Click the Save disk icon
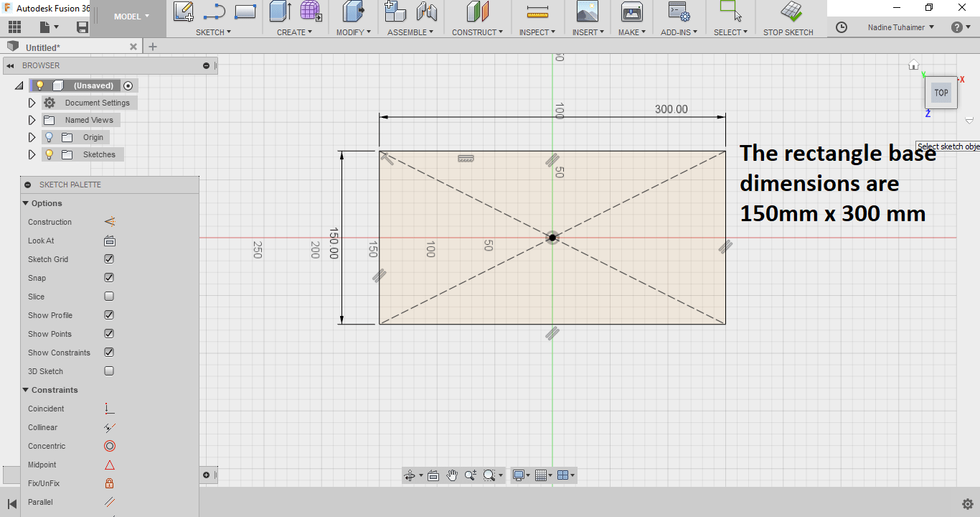 (83, 27)
